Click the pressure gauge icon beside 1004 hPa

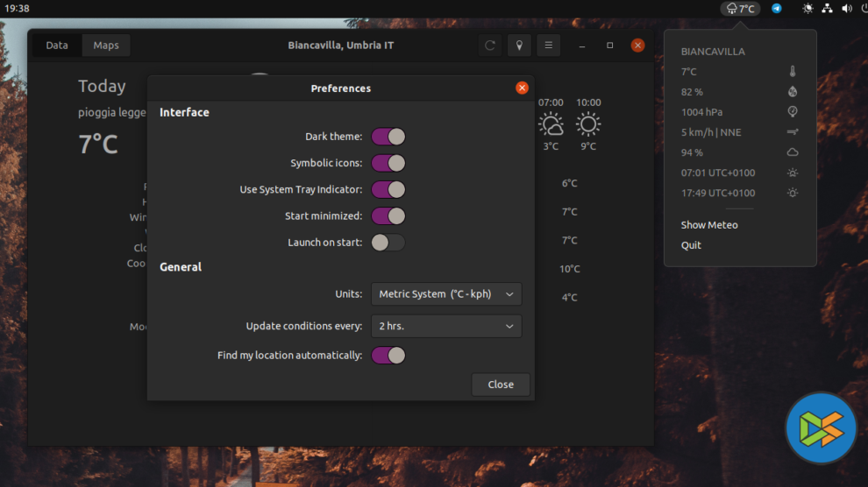tap(793, 111)
